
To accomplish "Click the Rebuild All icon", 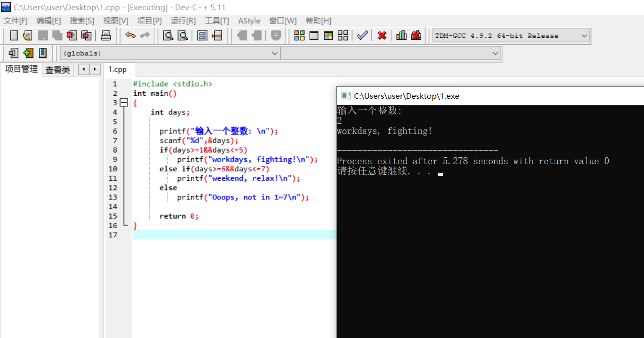I will click(x=343, y=36).
